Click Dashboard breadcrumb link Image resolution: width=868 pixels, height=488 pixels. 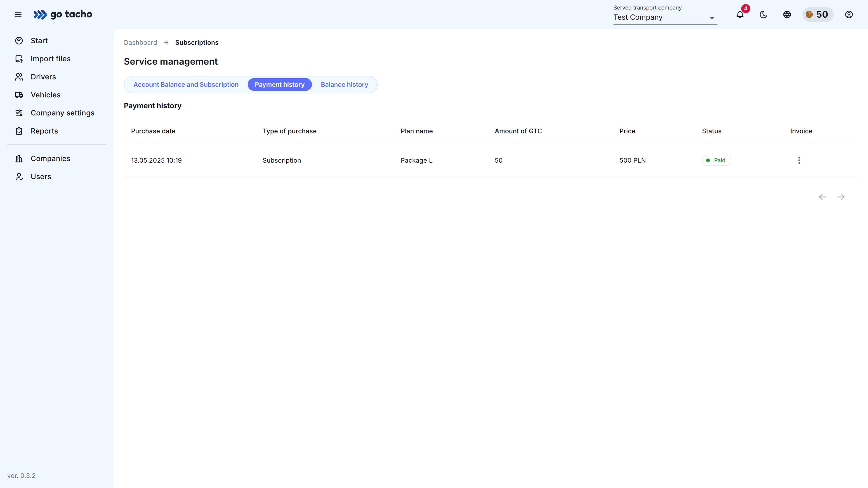(141, 43)
